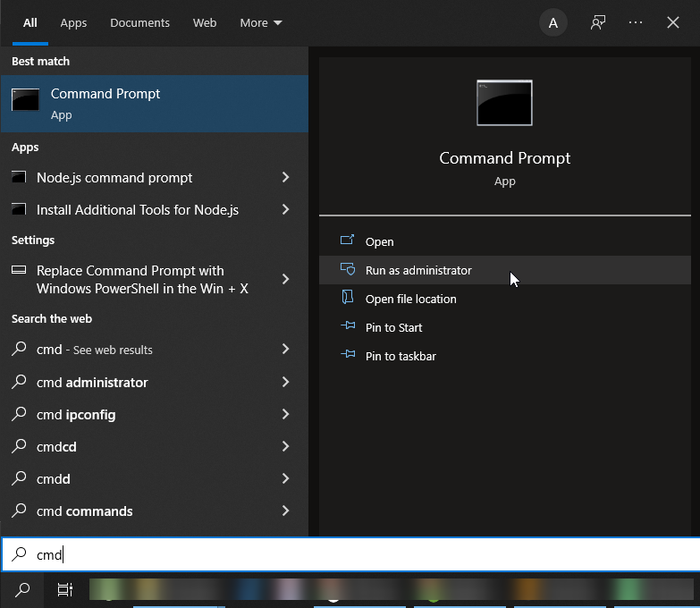The width and height of the screenshot is (700, 608).
Task: Expand arrow for 'cmd ipconfig'
Action: pyautogui.click(x=286, y=414)
